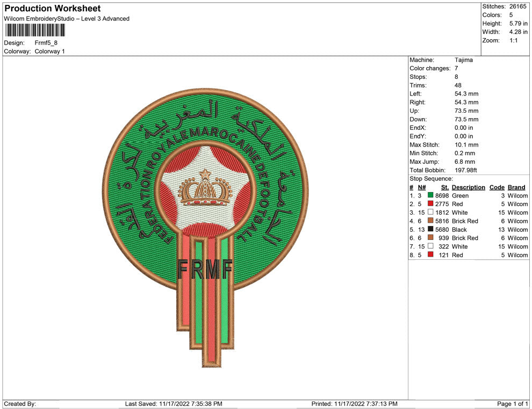Screen dimensions: 532x409
Task: Click the FRMF embroidery design preview
Action: pos(205,229)
